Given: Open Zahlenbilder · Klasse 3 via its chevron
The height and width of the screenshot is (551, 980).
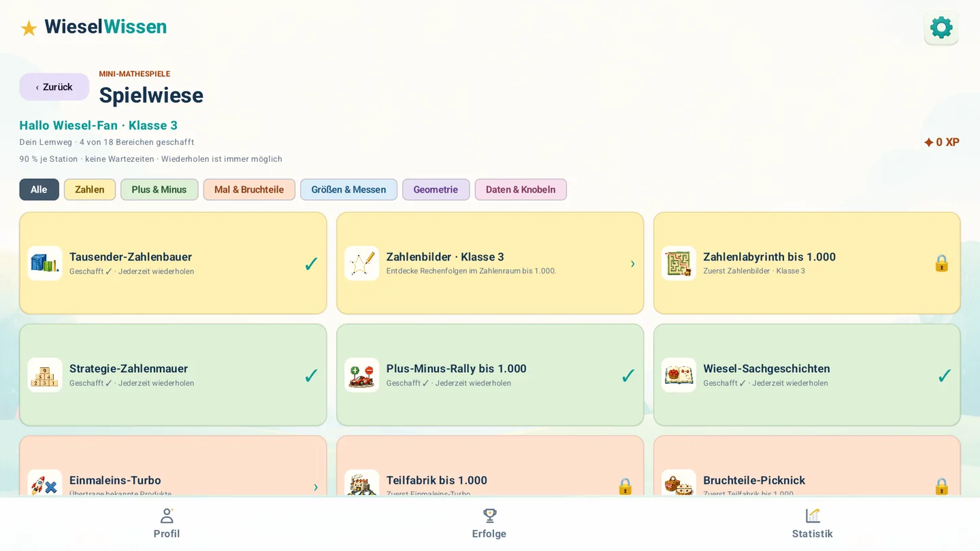Looking at the screenshot, I should click(x=632, y=263).
